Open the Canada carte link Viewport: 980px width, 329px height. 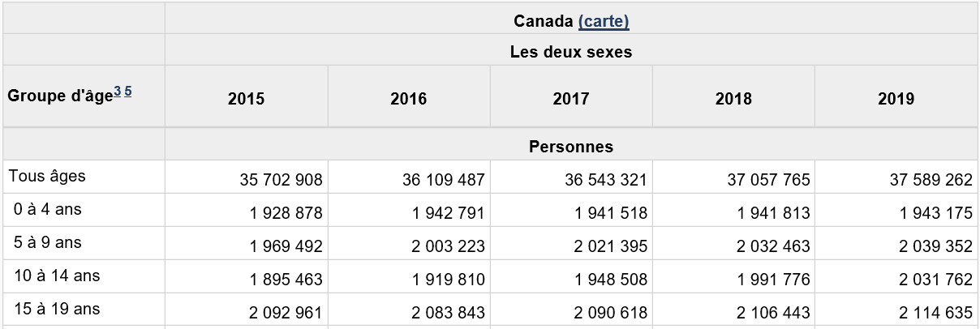click(x=604, y=22)
